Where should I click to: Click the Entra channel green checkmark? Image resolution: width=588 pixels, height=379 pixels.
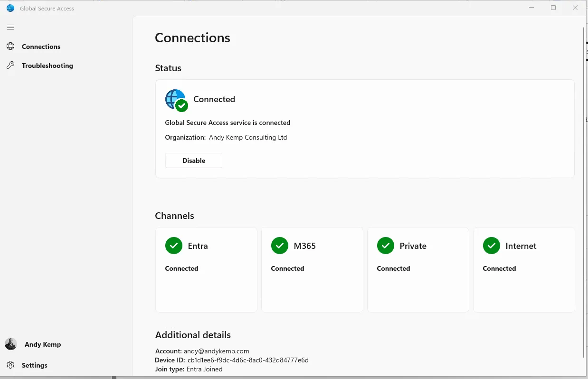click(173, 246)
